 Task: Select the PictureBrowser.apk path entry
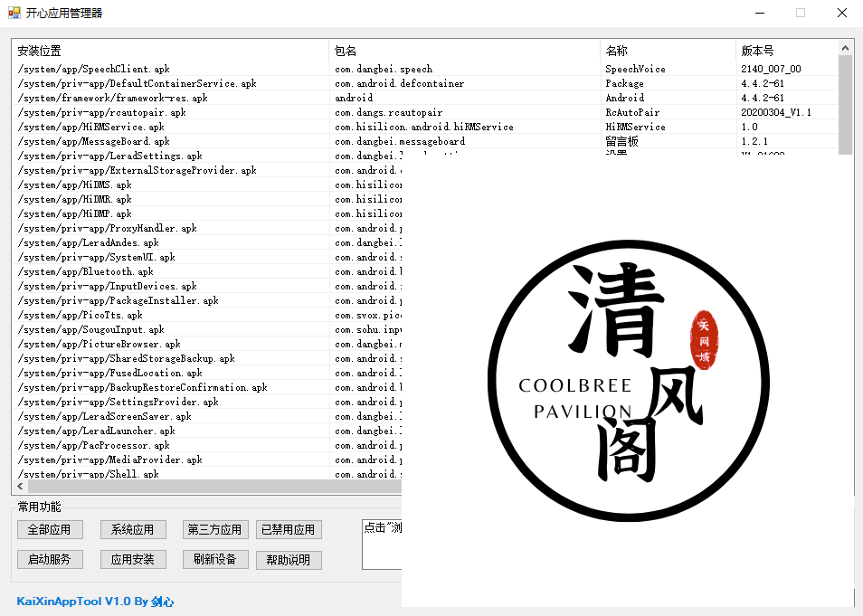(x=100, y=344)
